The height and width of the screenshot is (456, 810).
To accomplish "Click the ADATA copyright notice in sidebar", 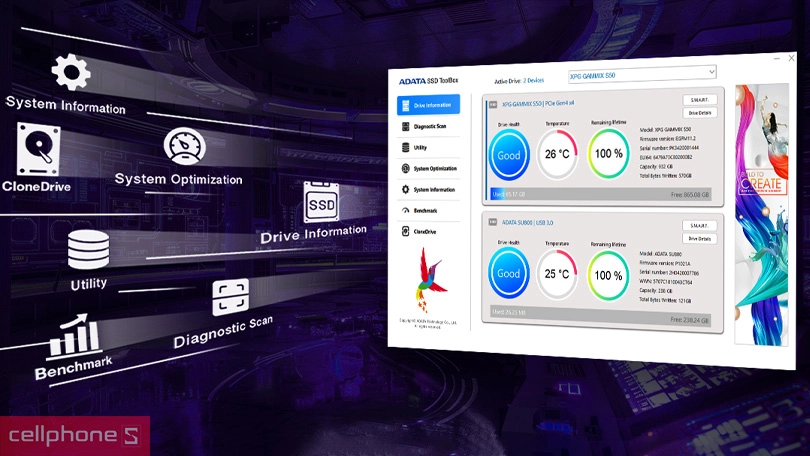I will tap(428, 324).
